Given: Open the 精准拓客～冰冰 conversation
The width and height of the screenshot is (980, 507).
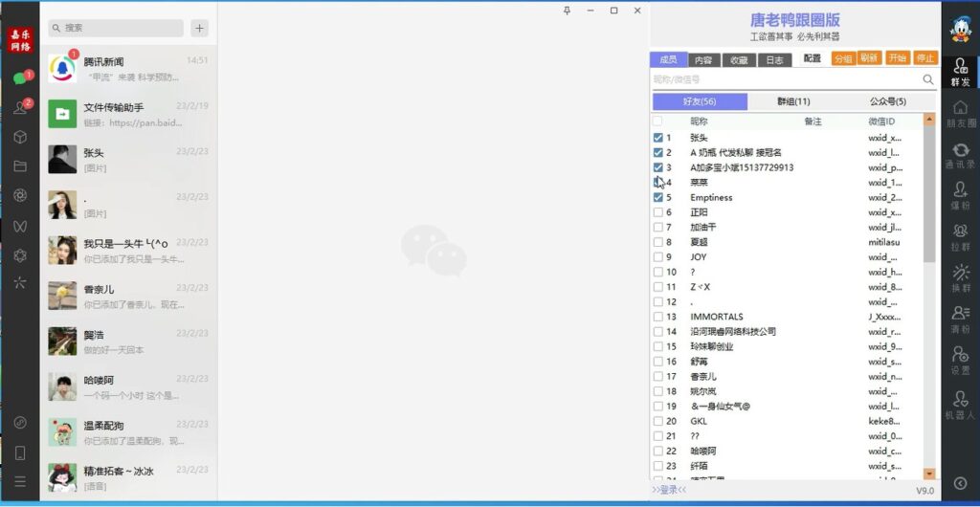Looking at the screenshot, I should [128, 477].
